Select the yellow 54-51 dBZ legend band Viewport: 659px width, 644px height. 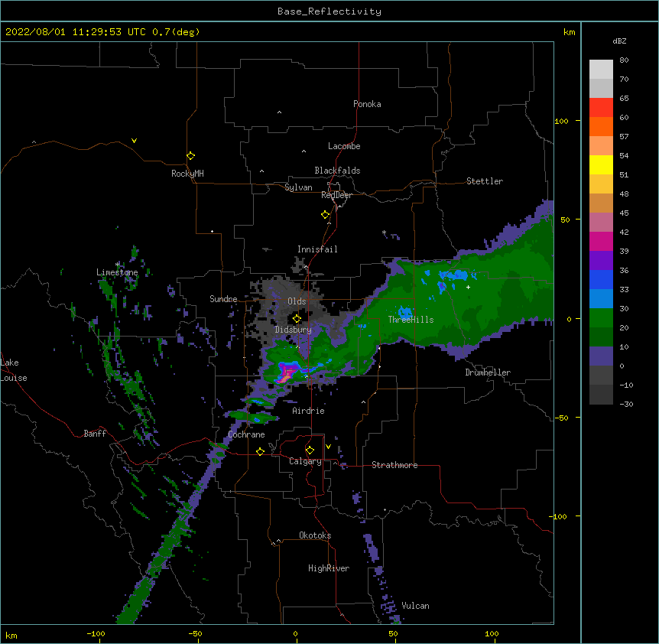click(x=601, y=164)
